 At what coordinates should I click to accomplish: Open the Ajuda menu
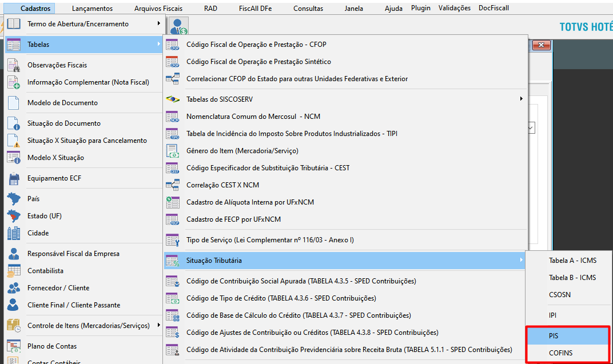pos(393,8)
